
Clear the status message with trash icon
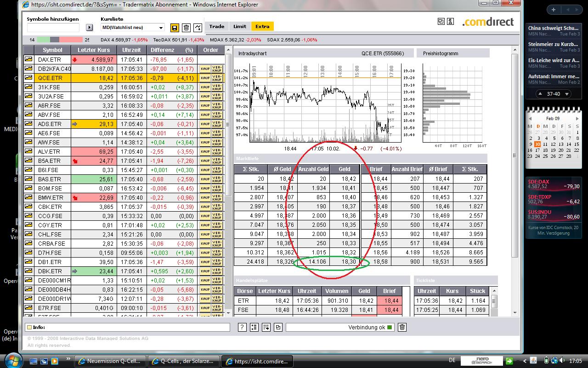pyautogui.click(x=402, y=327)
